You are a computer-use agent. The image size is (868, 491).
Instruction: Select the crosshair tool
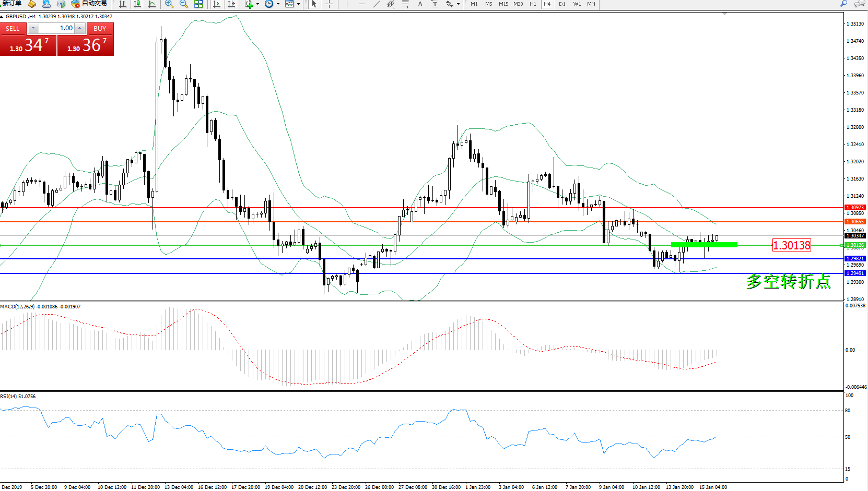click(330, 4)
